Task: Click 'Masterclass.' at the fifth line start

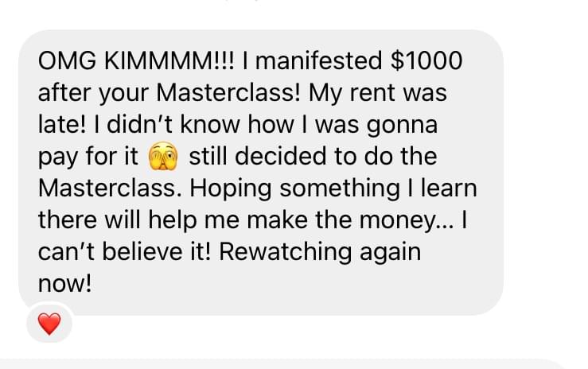Action: pos(111,188)
